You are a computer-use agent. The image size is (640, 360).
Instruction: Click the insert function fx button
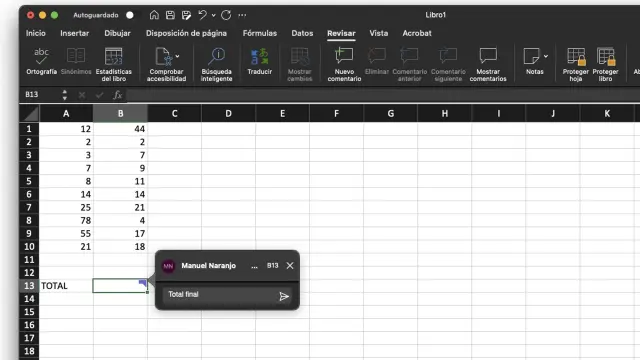pyautogui.click(x=118, y=95)
